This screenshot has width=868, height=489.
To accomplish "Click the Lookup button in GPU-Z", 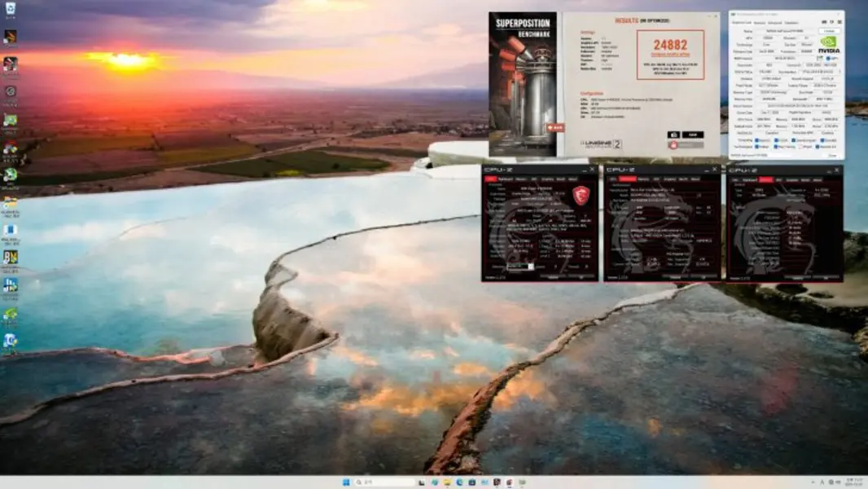I will click(829, 30).
